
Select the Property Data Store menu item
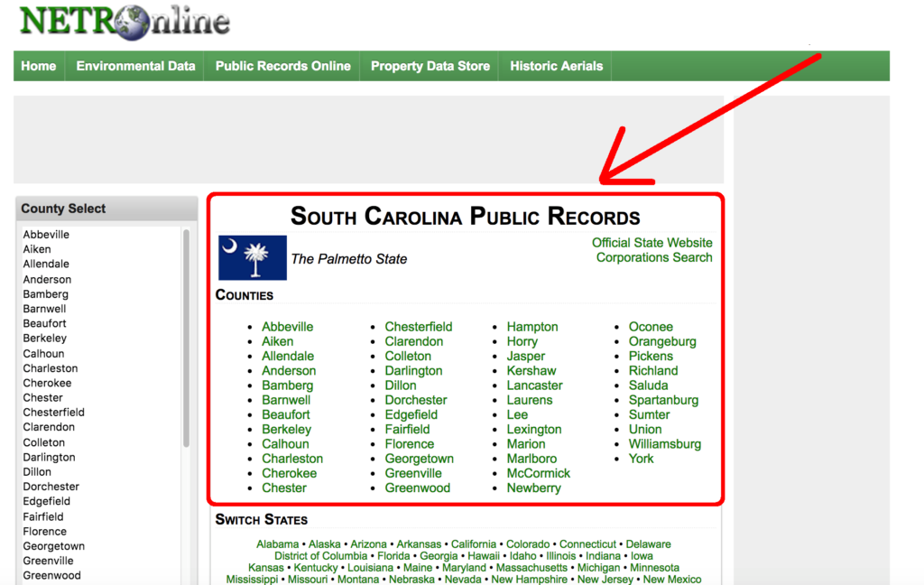tap(430, 66)
